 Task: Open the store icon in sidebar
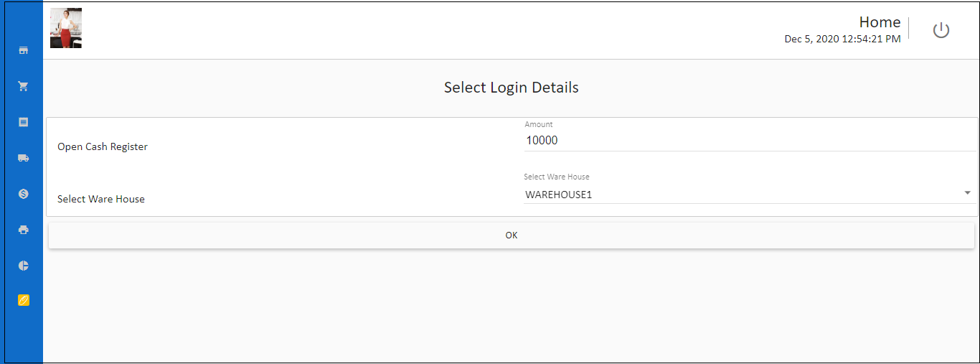pyautogui.click(x=23, y=51)
